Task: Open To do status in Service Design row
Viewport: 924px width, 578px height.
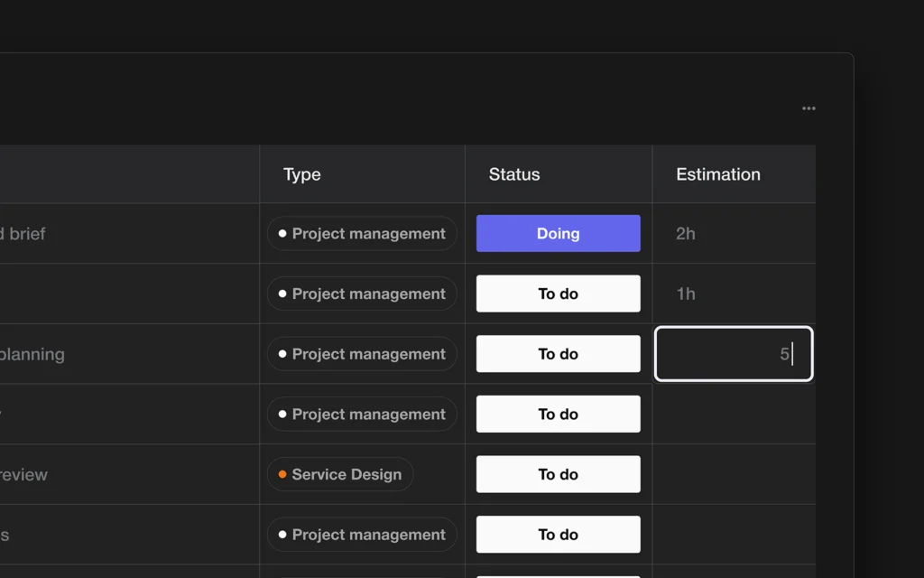Action: coord(558,474)
